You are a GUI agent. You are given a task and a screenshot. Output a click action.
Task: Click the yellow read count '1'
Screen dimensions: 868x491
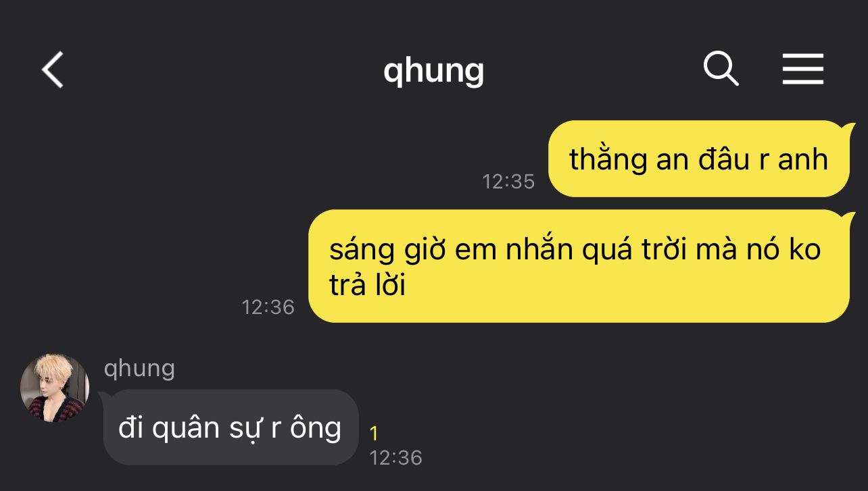pyautogui.click(x=375, y=434)
